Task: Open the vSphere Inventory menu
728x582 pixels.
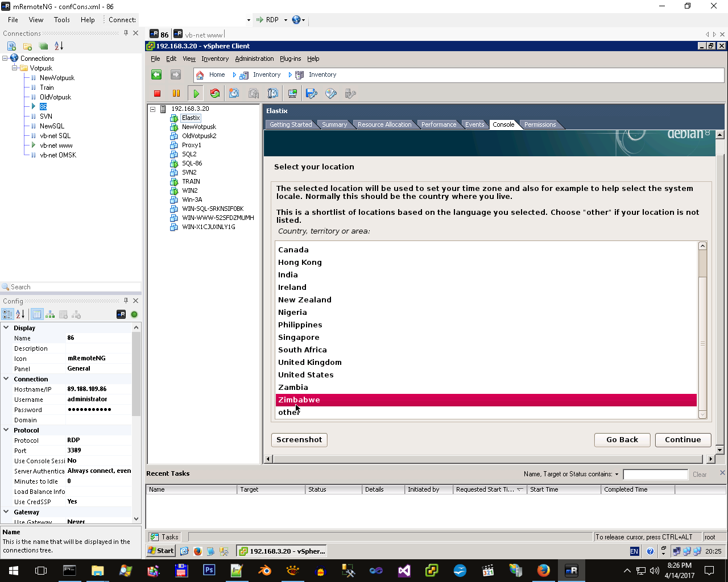Action: 215,59
